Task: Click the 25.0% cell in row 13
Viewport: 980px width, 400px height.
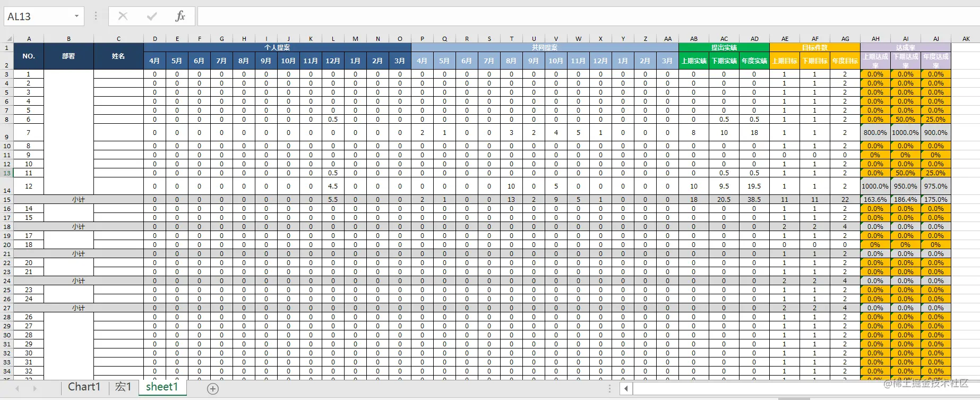Action: tap(936, 173)
